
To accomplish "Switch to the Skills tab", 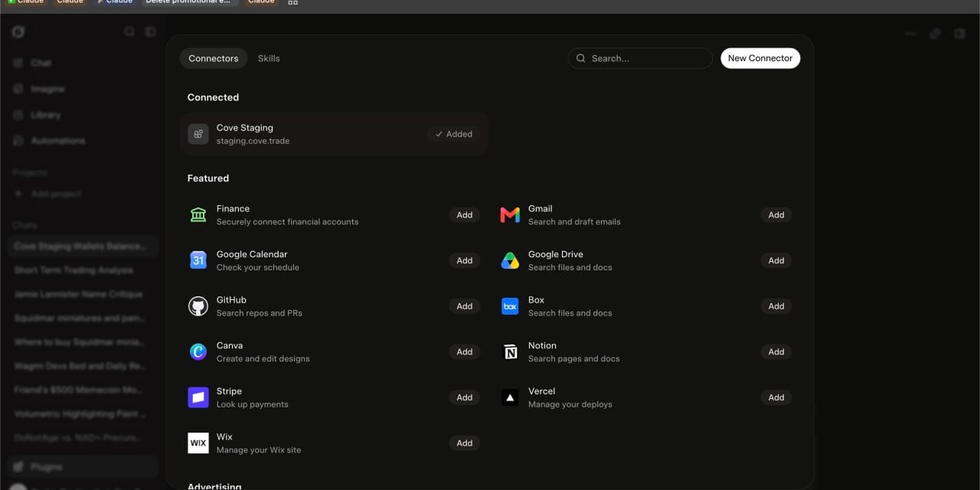I will (269, 58).
